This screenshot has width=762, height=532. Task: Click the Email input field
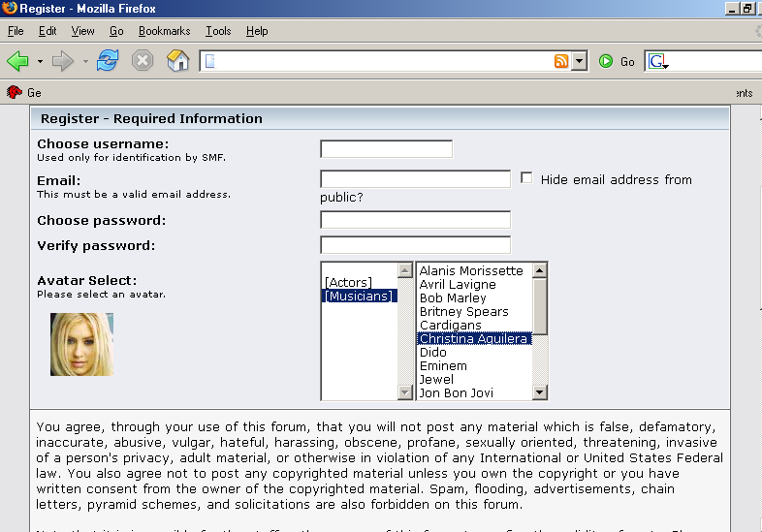[x=416, y=179]
